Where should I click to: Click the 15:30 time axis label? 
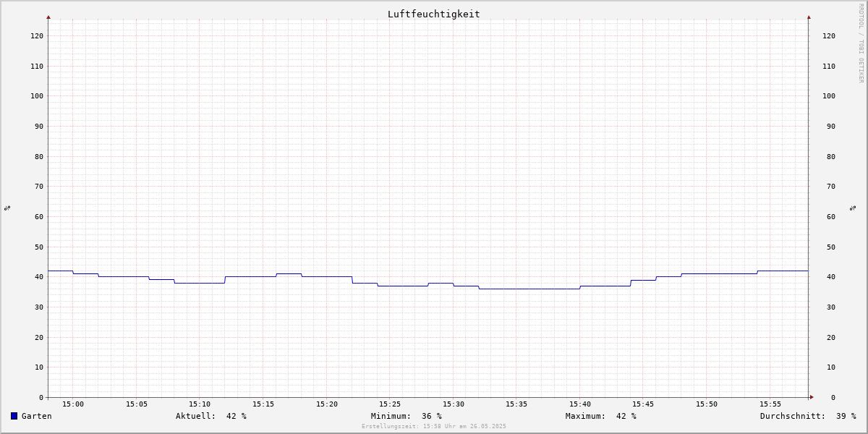click(x=454, y=404)
